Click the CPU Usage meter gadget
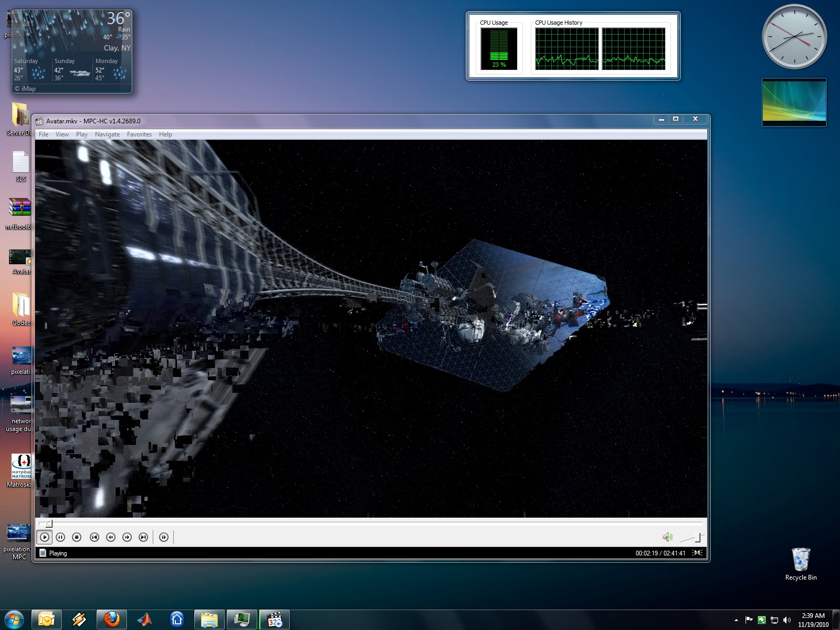 coord(499,49)
